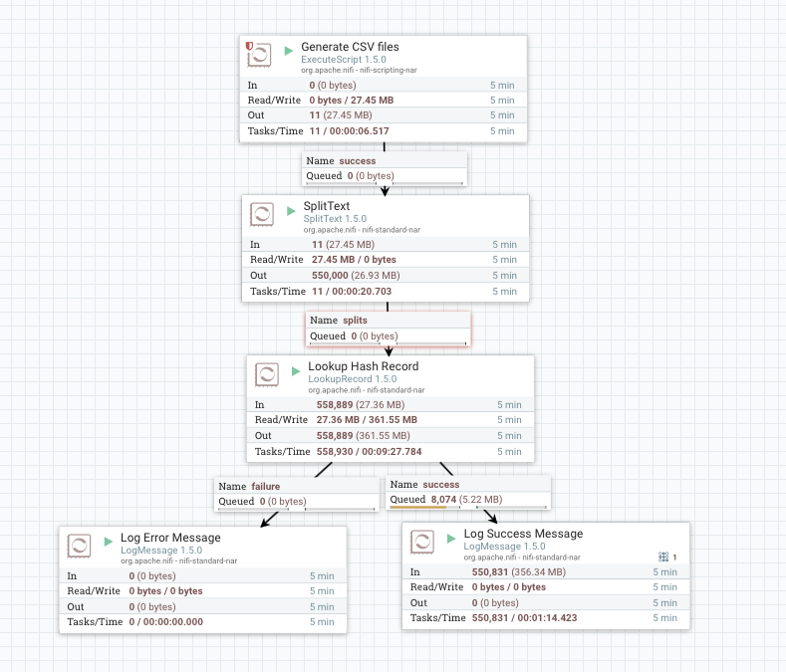This screenshot has width=786, height=672.
Task: Click Out 558,889 (361.55 MB) on Lookup Hash Record
Action: pyautogui.click(x=390, y=435)
